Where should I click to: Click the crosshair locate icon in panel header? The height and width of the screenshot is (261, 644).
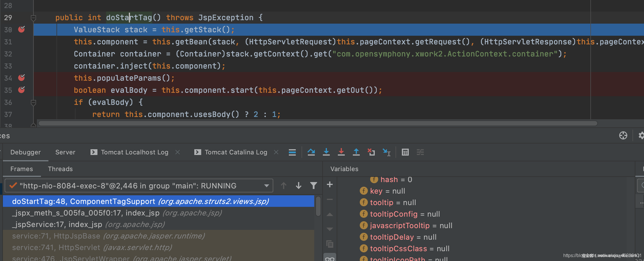pyautogui.click(x=623, y=135)
